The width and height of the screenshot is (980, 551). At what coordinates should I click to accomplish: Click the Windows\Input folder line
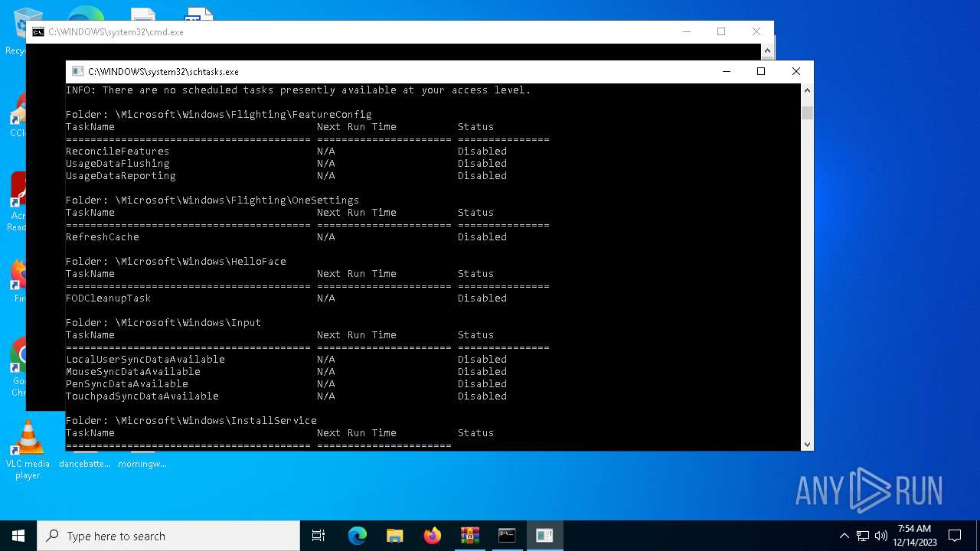[164, 323]
